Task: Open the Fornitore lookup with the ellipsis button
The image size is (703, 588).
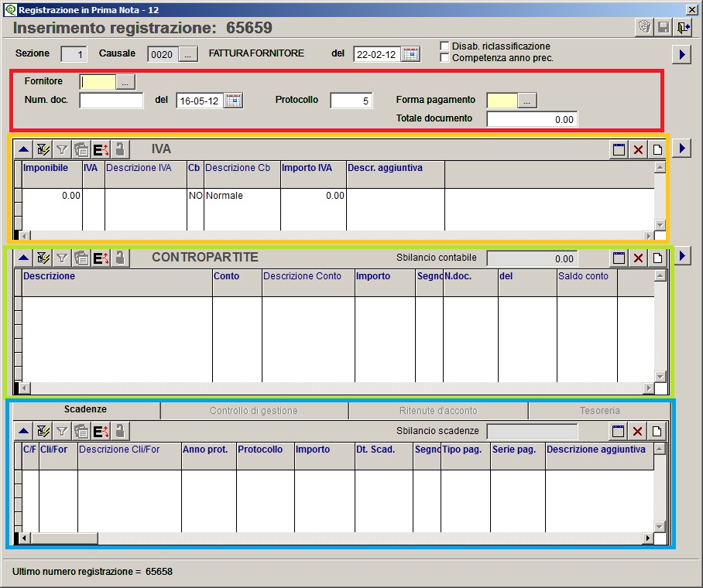Action: pos(125,82)
